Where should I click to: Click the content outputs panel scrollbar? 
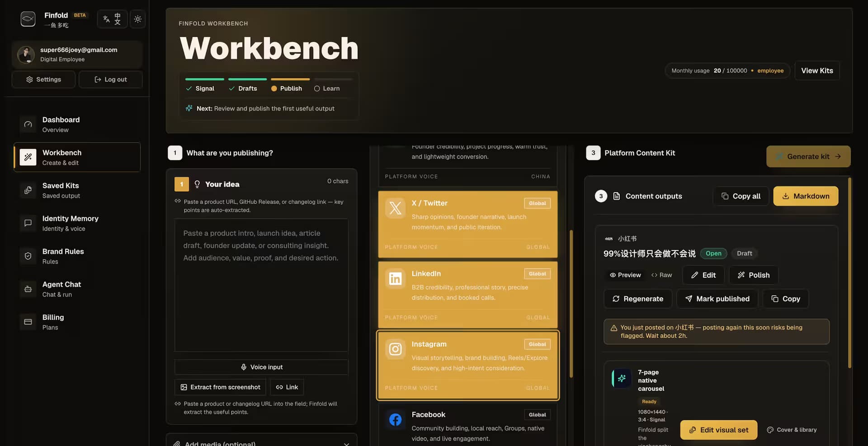pyautogui.click(x=849, y=272)
